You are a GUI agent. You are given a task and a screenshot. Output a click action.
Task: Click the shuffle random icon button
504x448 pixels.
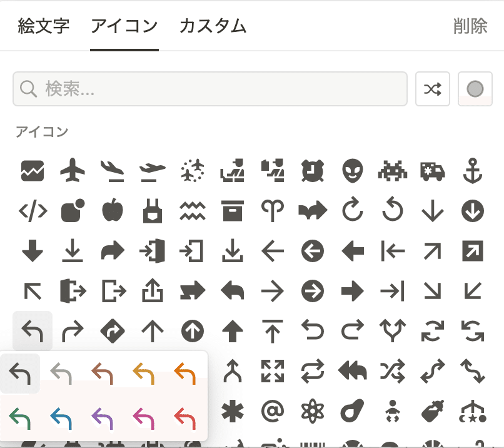[433, 89]
